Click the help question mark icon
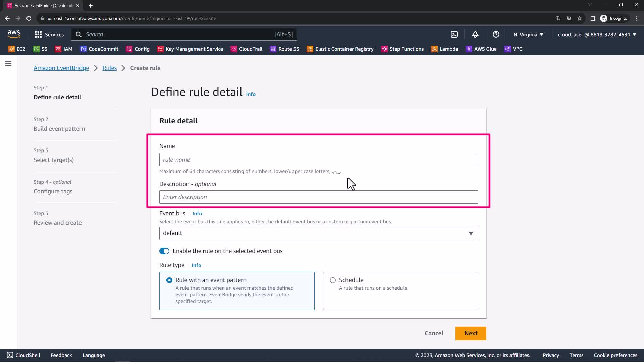Screen dimensions: 644x362 (496, 34)
